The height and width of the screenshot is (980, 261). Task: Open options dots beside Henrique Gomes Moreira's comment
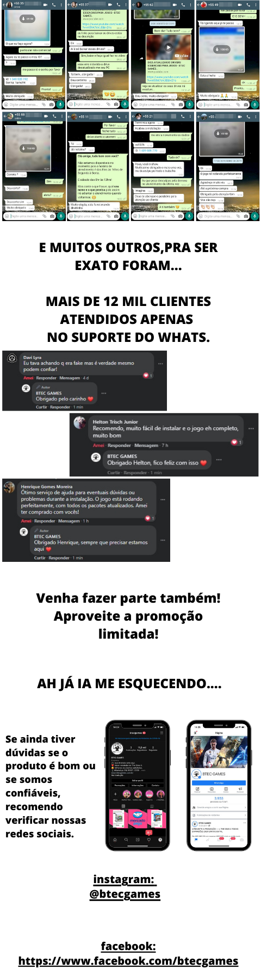(163, 499)
